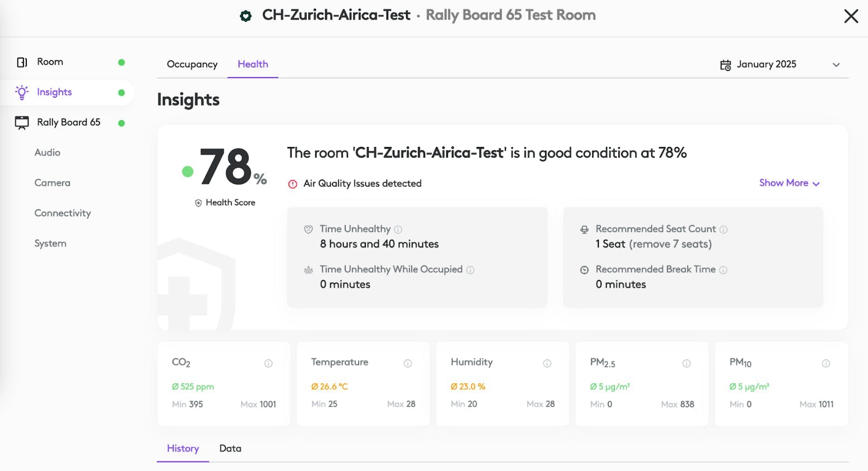Image resolution: width=868 pixels, height=471 pixels.
Task: Click the PM2.5 info icon
Action: (x=686, y=363)
